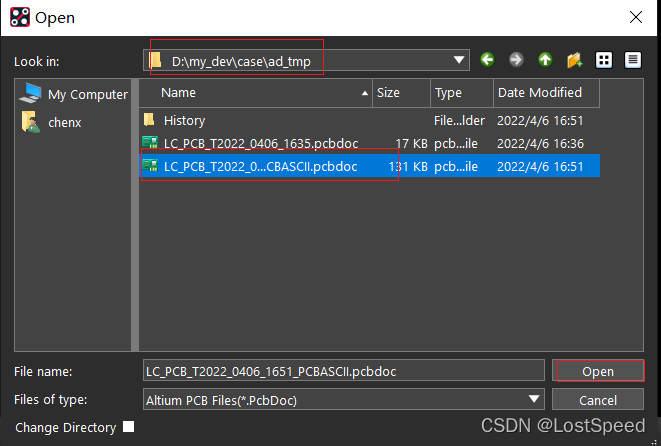Close the Open dialog window

pos(635,17)
